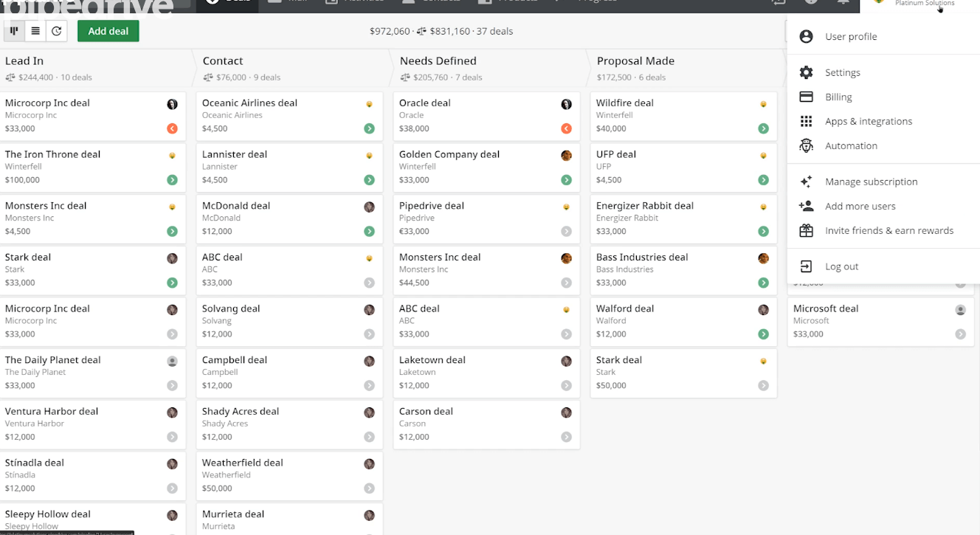The image size is (980, 535).
Task: Switch to the list view of deals
Action: click(x=34, y=31)
